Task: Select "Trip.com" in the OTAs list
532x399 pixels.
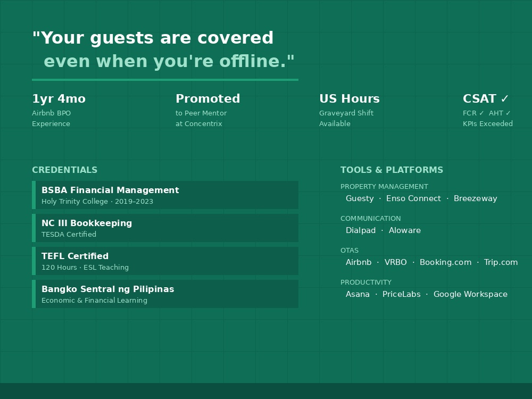Action: [501, 262]
